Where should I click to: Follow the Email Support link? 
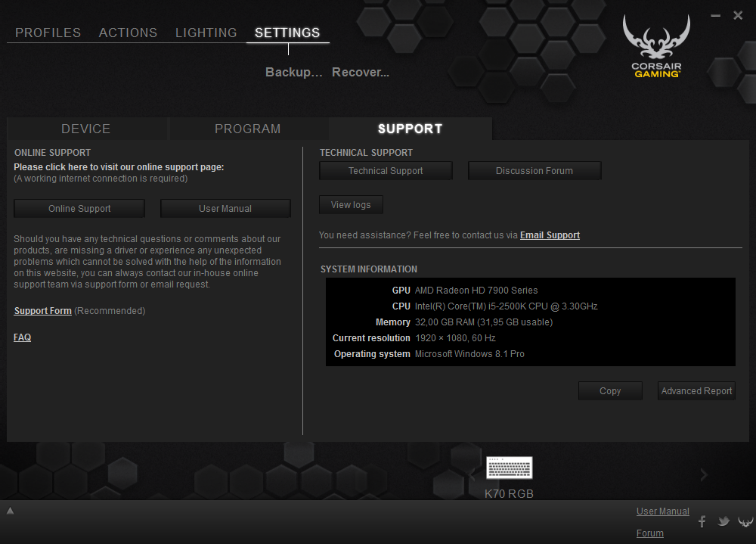click(x=550, y=235)
